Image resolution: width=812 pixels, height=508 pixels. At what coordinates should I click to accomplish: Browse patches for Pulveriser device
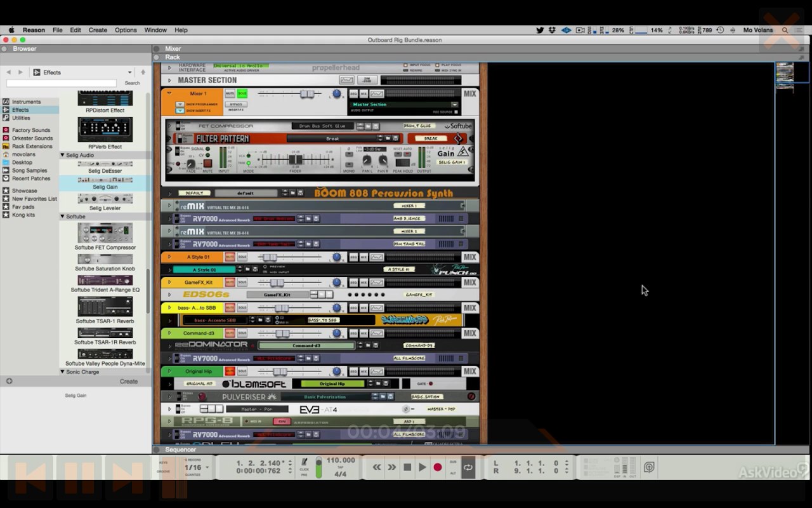[x=383, y=396]
